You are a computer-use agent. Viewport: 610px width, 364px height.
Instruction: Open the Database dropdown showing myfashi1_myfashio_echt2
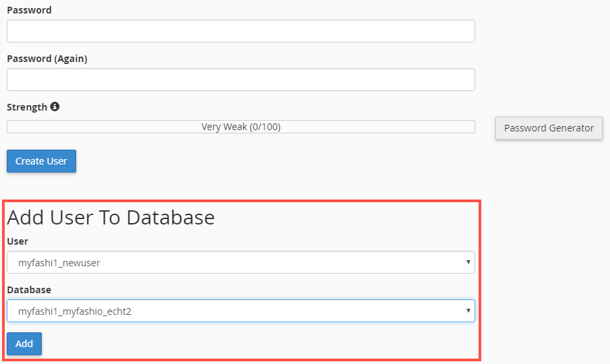point(241,311)
